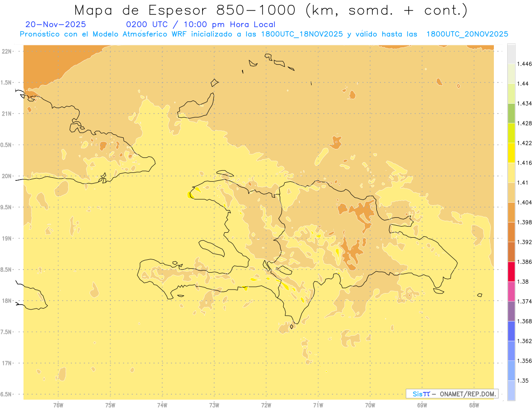Click the legend swatch between 1.422 and 1.428
Image resolution: width=532 pixels, height=411 pixels.
coord(511,133)
